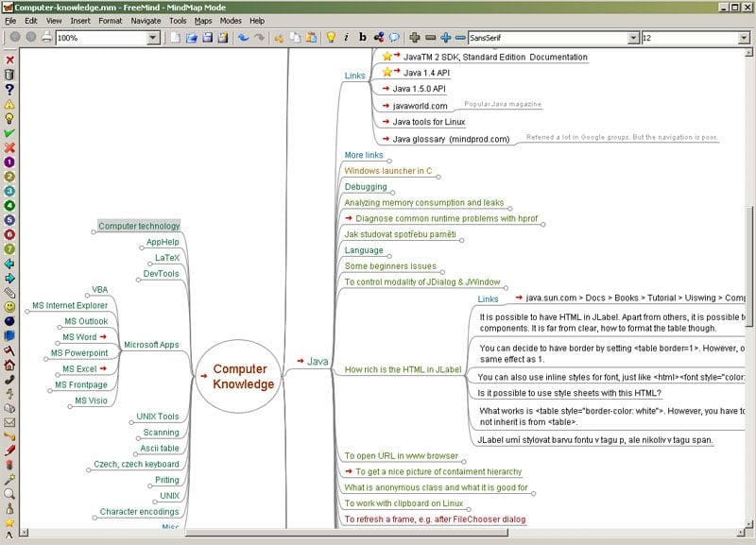Apply the purple priority 1 icon
The width and height of the screenshot is (756, 545).
[9, 162]
